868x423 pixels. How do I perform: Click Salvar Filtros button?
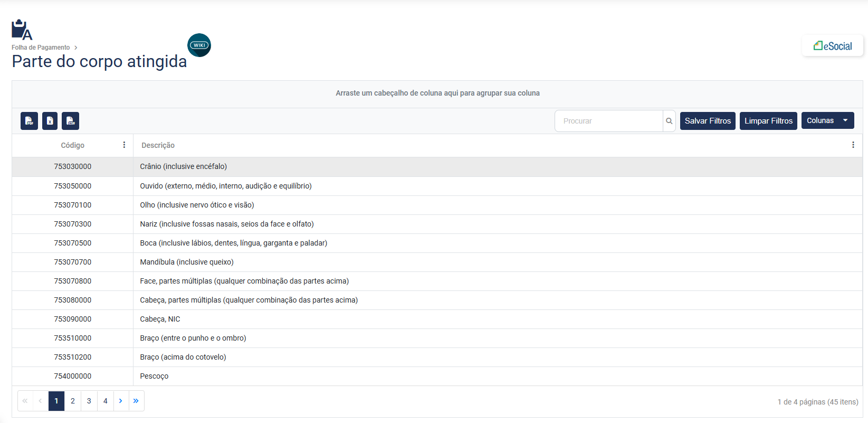pyautogui.click(x=708, y=121)
